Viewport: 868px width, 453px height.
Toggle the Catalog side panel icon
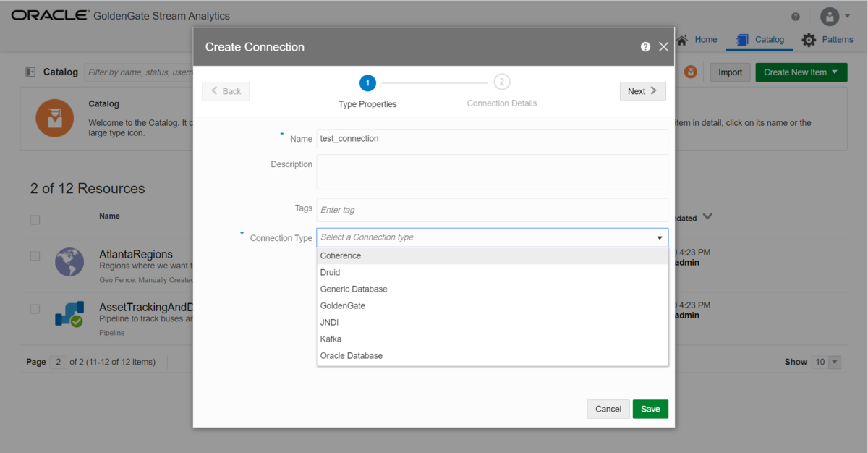point(30,72)
